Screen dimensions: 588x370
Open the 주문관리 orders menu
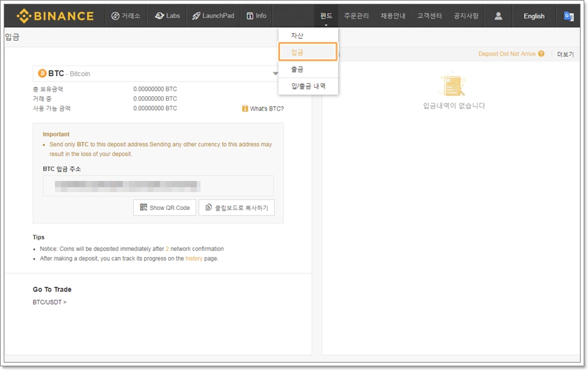pos(356,16)
